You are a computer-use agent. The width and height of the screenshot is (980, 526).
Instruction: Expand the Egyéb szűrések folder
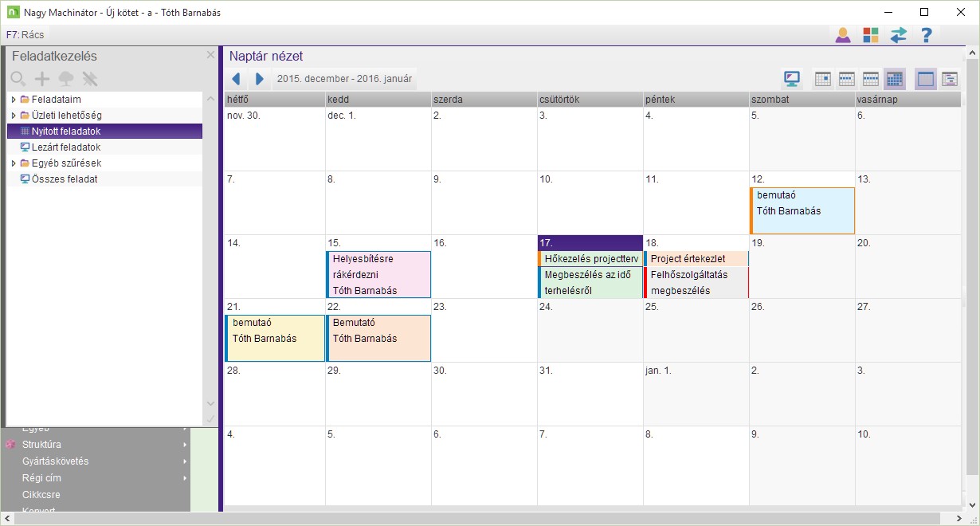click(x=14, y=163)
